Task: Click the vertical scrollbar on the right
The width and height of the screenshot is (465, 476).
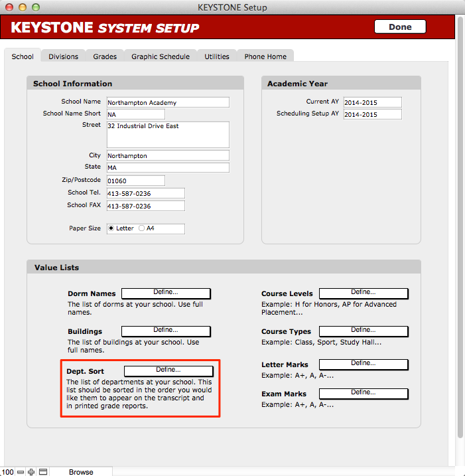Action: click(x=460, y=232)
